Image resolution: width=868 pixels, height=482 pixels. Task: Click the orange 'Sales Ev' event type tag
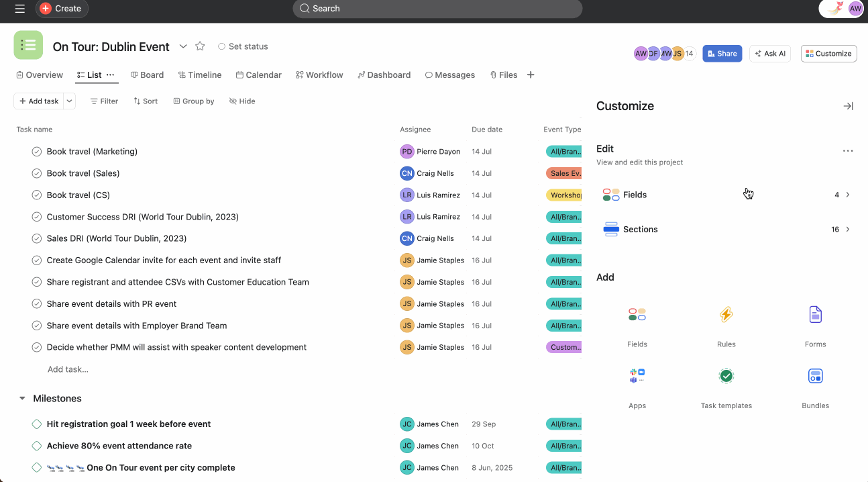click(x=565, y=173)
